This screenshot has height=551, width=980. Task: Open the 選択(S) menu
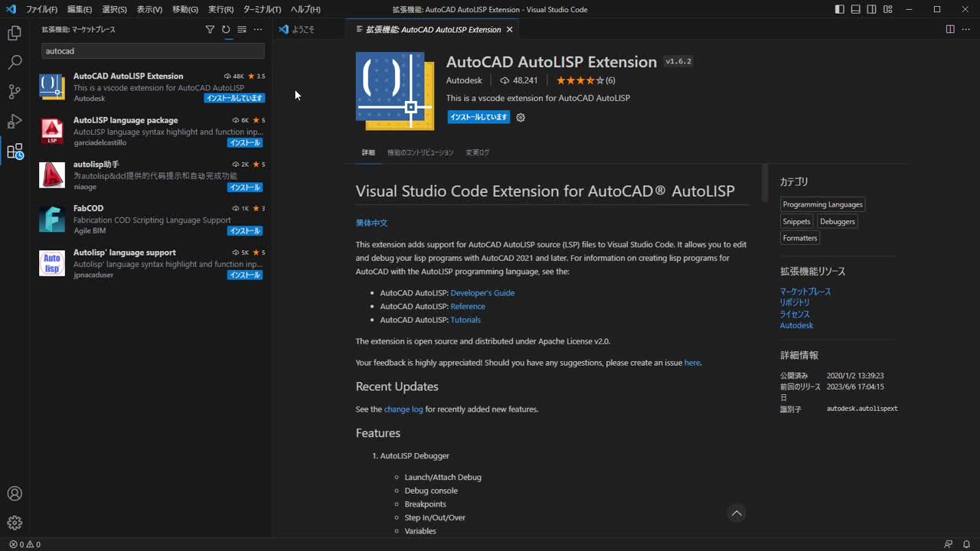[x=115, y=9]
